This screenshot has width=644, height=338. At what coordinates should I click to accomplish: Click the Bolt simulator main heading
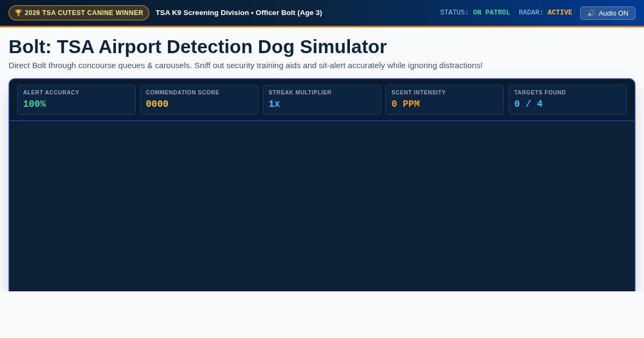point(197,47)
